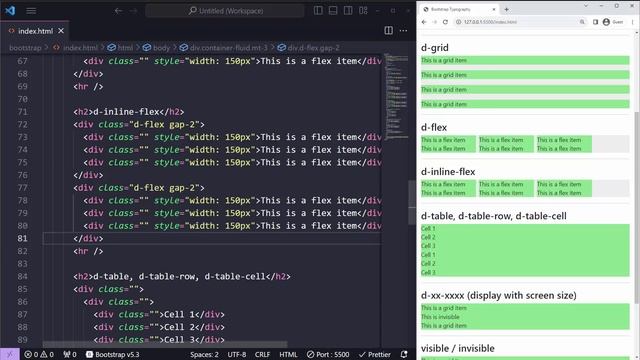
Task: Click the ports forwarded status indicator
Action: (x=70, y=354)
